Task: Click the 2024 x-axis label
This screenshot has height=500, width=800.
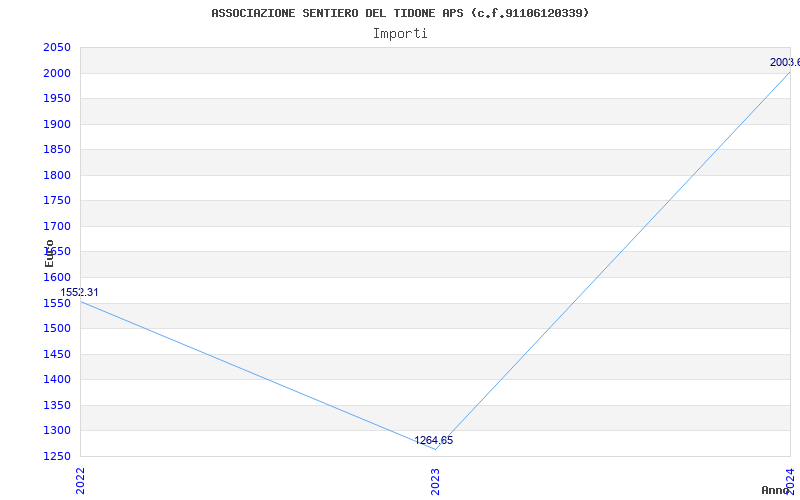Action: [790, 481]
